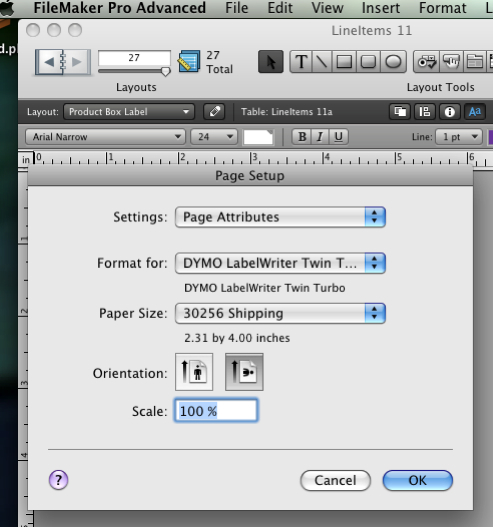Select the Line tool
493x527 pixels.
322,62
